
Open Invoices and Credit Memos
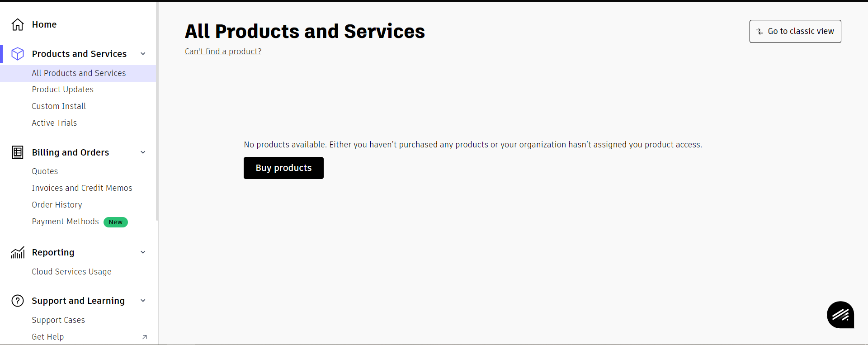82,188
